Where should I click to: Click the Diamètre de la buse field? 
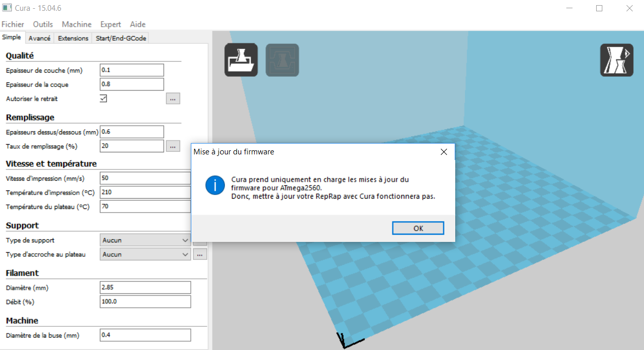click(x=145, y=335)
